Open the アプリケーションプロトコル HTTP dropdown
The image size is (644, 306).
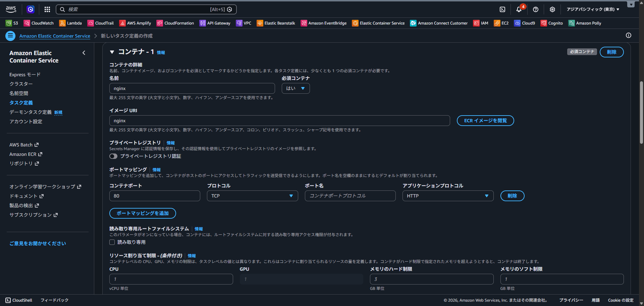pyautogui.click(x=448, y=196)
